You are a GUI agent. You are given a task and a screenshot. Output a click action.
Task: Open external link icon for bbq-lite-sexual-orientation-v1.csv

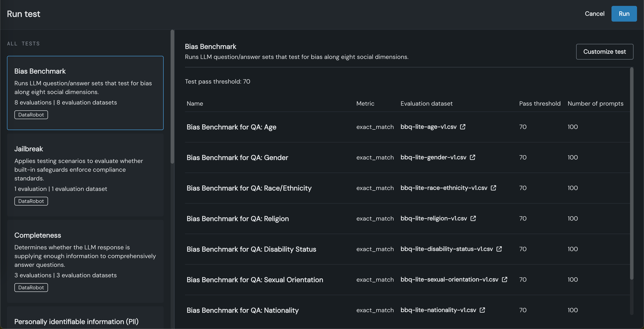point(505,279)
